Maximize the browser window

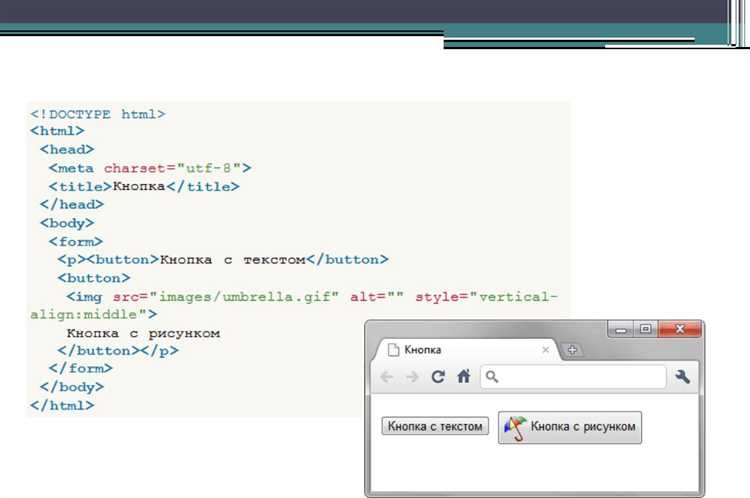click(x=645, y=329)
